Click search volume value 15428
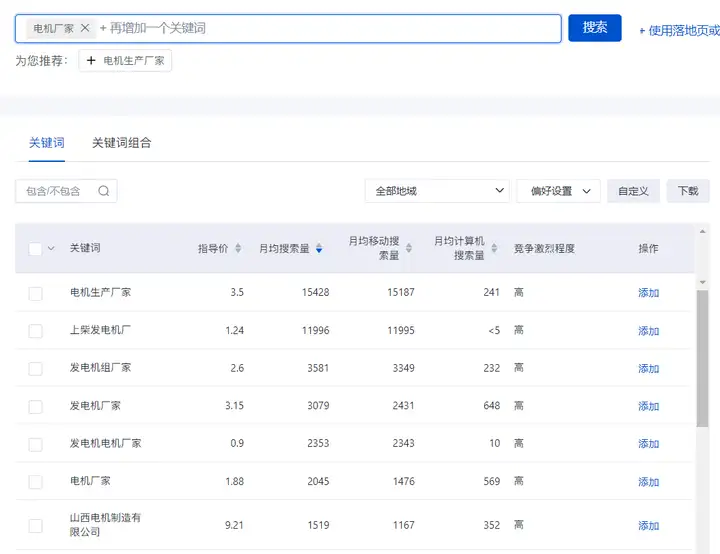720x554 pixels. click(x=315, y=293)
